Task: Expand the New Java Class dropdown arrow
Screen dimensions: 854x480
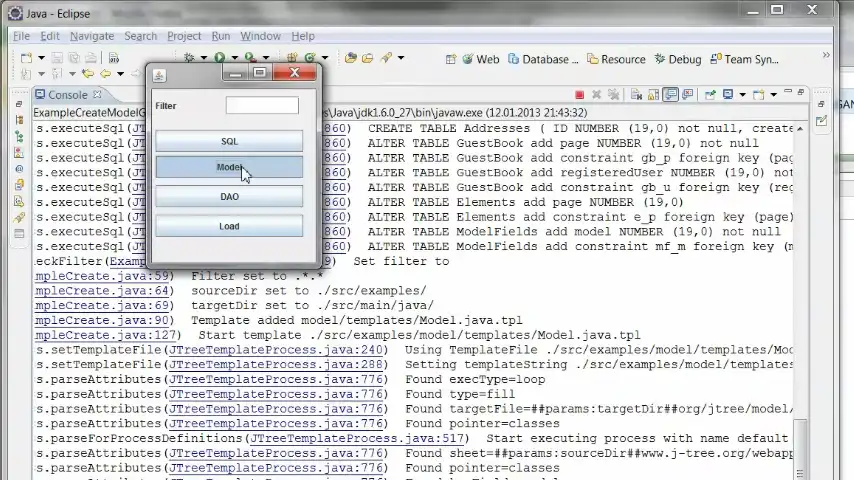Action: pyautogui.click(x=325, y=58)
